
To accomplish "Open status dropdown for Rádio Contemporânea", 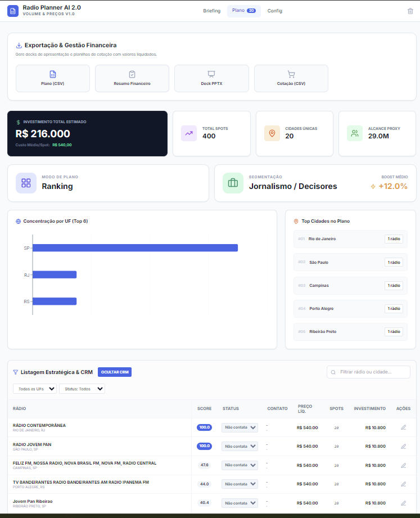I will coord(240,427).
